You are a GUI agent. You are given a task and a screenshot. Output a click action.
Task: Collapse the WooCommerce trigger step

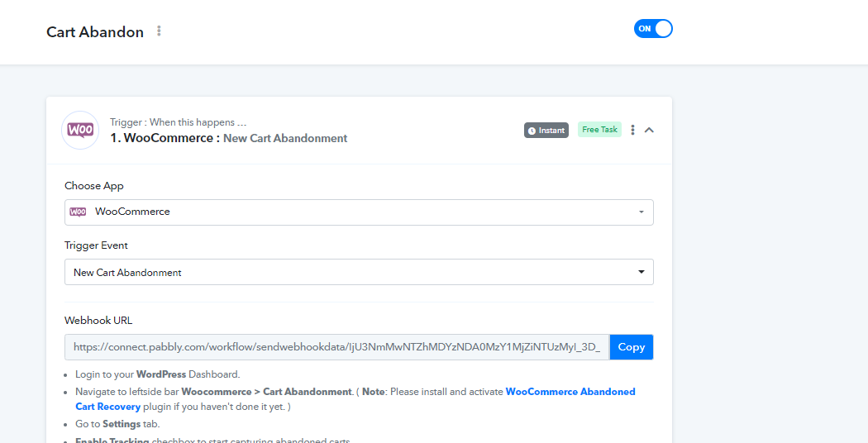(x=649, y=130)
